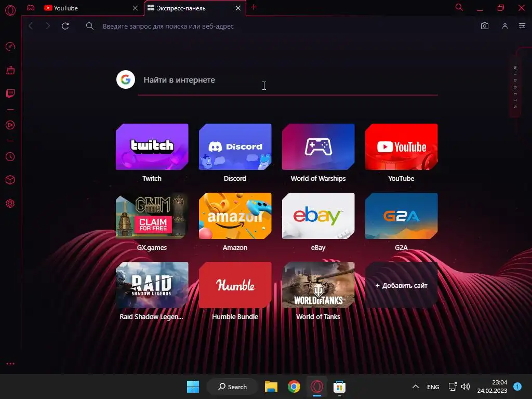
Task: Open Extensions cube icon in sidebar
Action: [10, 180]
